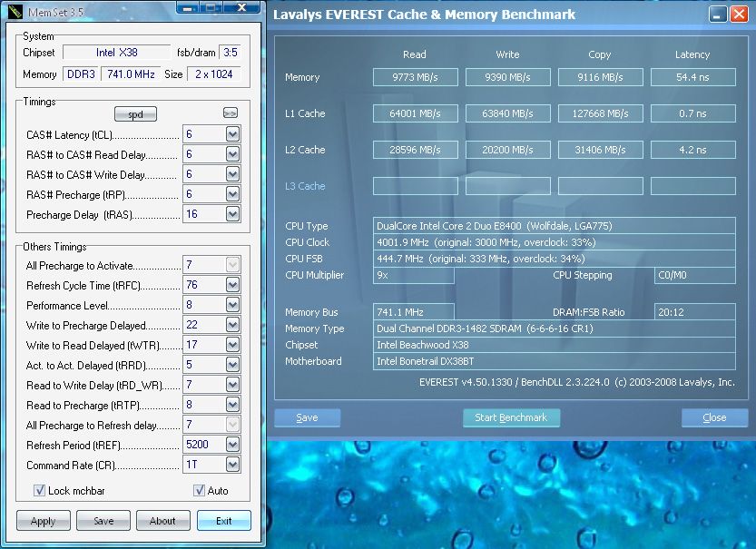Click Chipset value Intel Beachwood X38
Image resolution: width=756 pixels, height=549 pixels.
(554, 345)
